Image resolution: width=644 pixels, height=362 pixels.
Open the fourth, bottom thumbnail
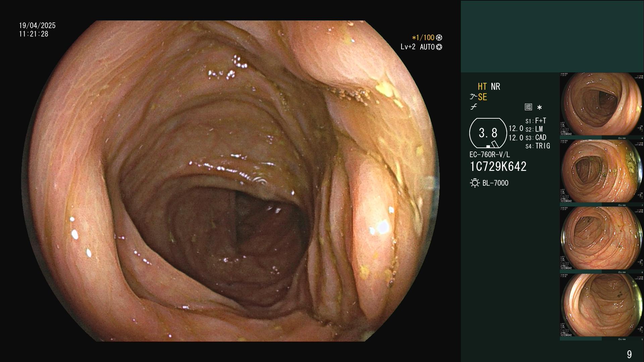point(602,305)
